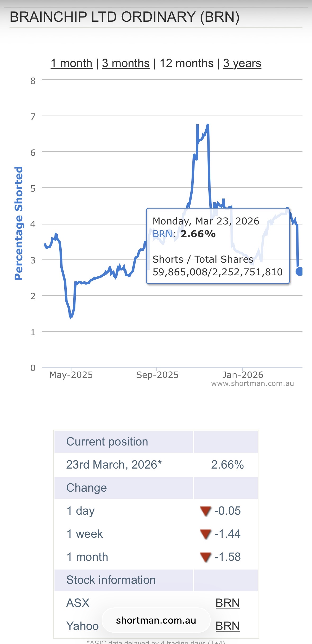Select the underlined 1 month chart range link
This screenshot has height=644, width=312.
[71, 63]
